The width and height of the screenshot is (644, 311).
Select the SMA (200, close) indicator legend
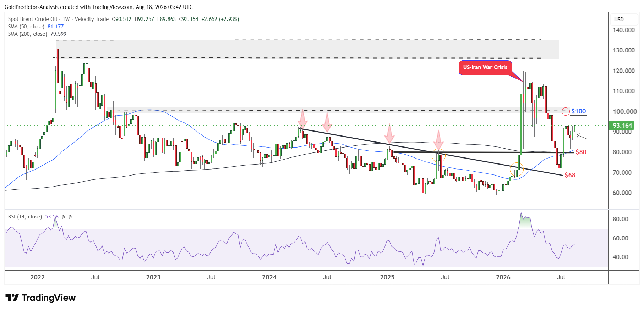[27, 34]
